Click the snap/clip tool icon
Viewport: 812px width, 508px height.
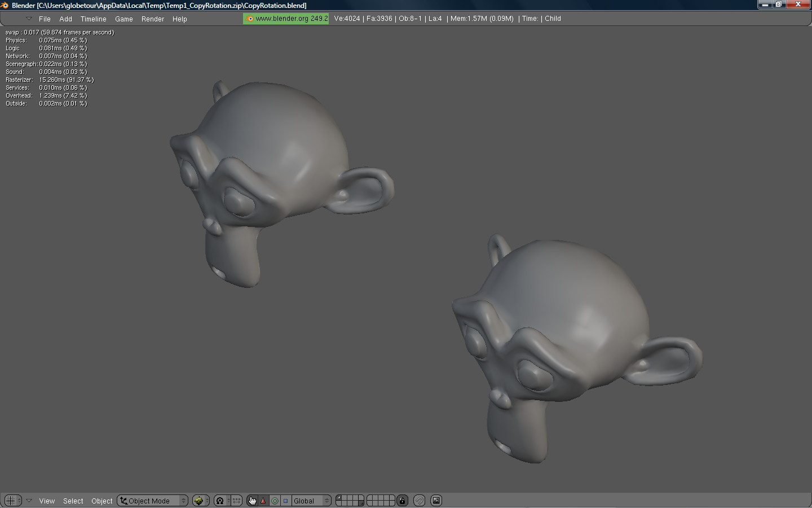tap(419, 501)
